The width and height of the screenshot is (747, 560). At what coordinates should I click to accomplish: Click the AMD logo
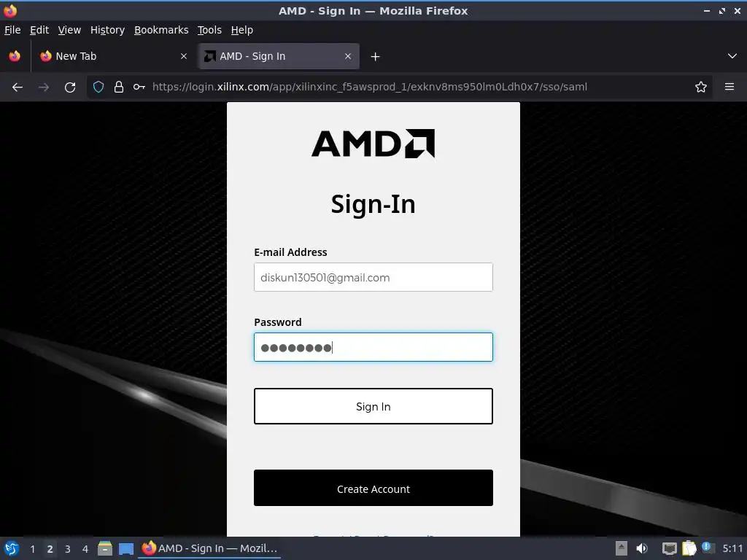373,144
